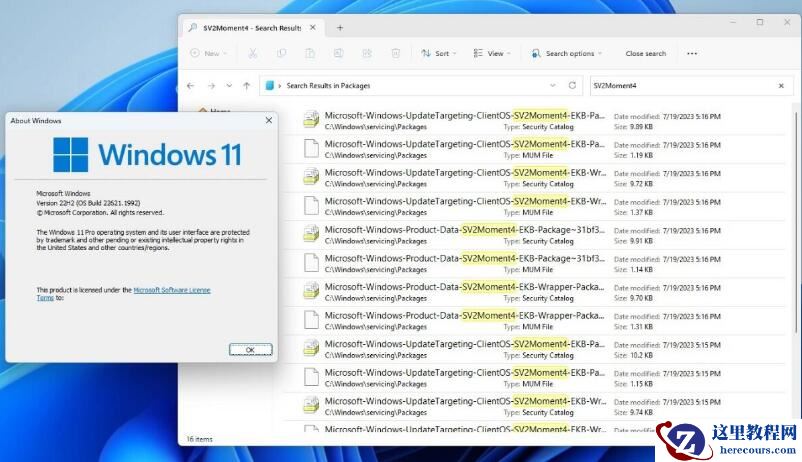
Task: Select the 1.14 KB MUM File icon
Action: 311,262
